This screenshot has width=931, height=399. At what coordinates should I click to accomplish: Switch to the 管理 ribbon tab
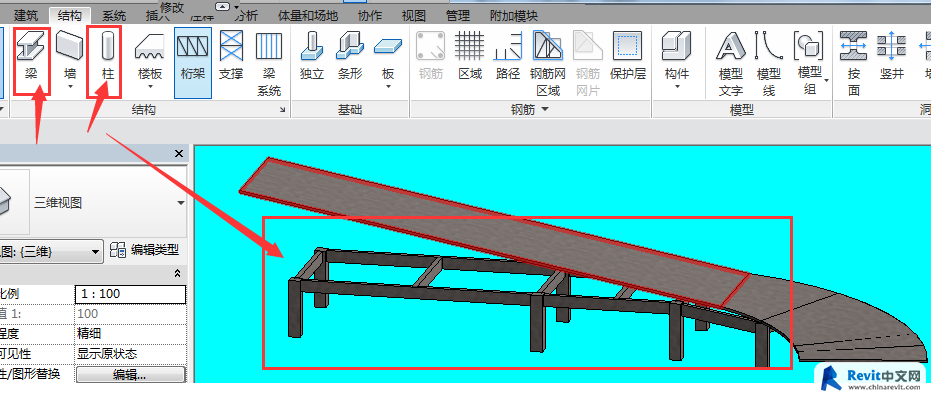(457, 15)
